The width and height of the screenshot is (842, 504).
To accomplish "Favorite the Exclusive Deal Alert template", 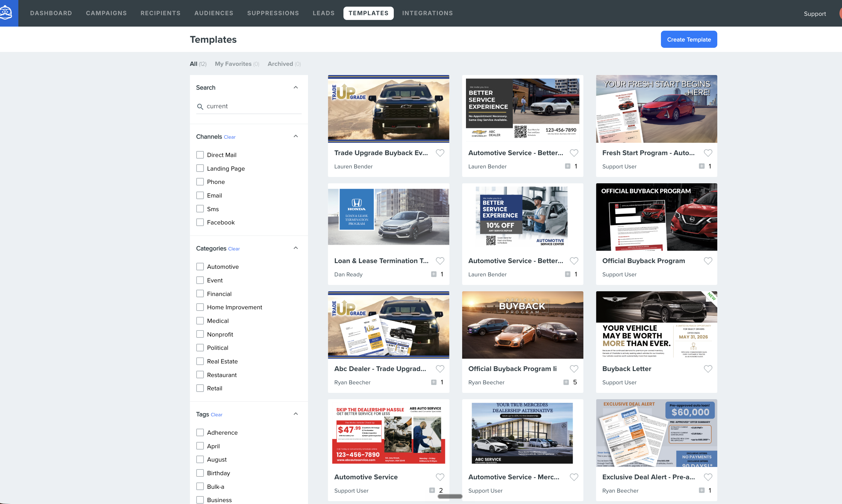I will [708, 477].
